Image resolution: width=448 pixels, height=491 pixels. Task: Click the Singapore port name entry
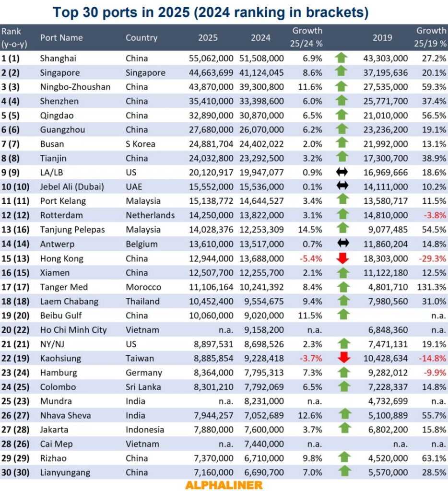(59, 72)
